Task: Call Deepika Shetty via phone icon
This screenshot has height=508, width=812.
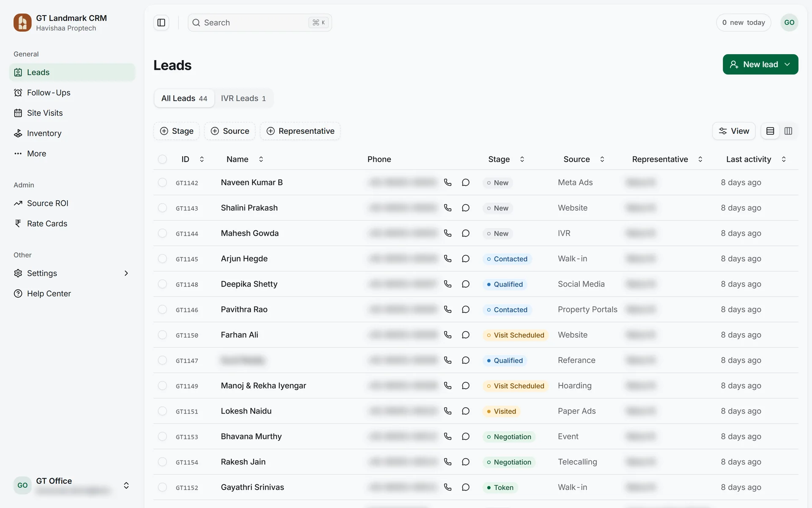Action: click(447, 284)
